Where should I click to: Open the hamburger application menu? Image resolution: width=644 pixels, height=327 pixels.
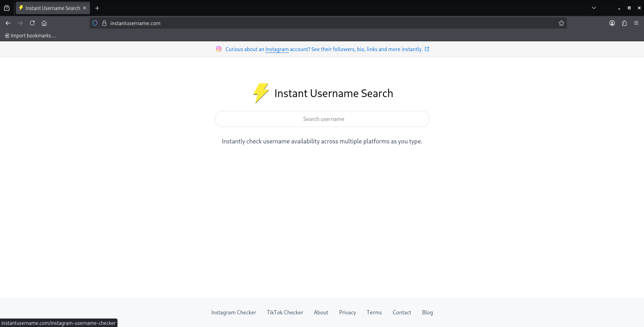point(636,23)
